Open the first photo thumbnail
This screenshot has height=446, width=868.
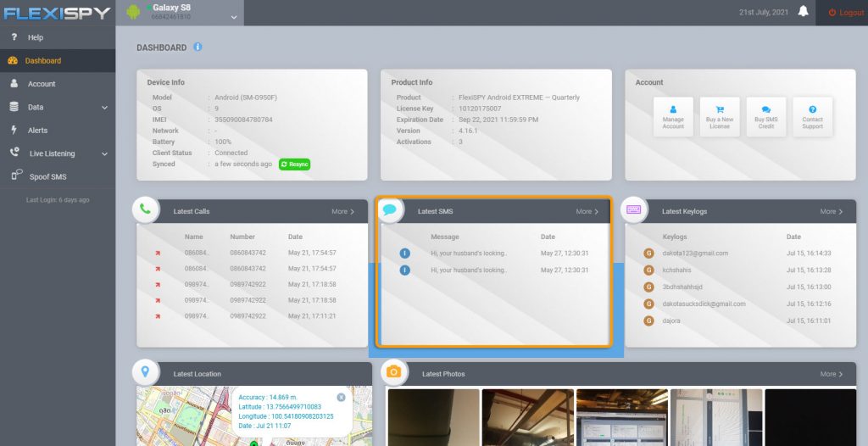click(x=433, y=417)
